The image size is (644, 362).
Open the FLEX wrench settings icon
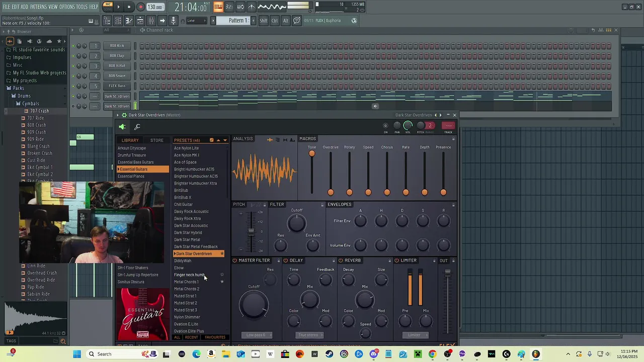coord(137,127)
